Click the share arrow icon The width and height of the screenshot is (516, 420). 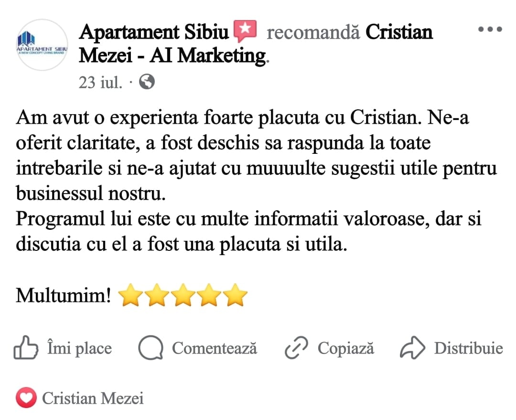(413, 347)
